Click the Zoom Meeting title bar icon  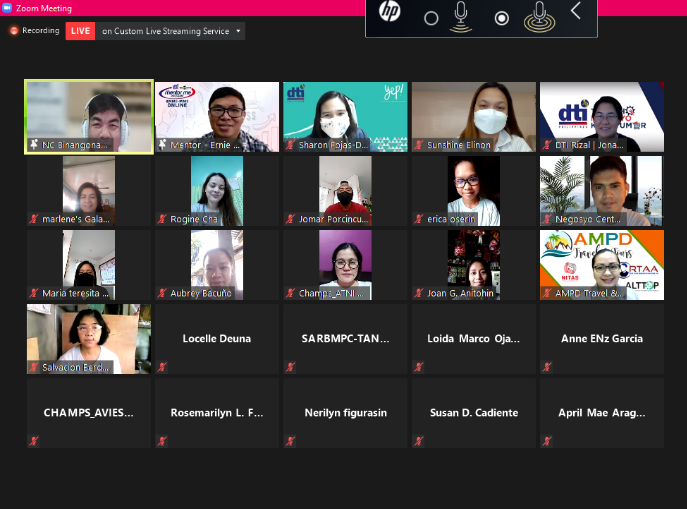tap(7, 7)
